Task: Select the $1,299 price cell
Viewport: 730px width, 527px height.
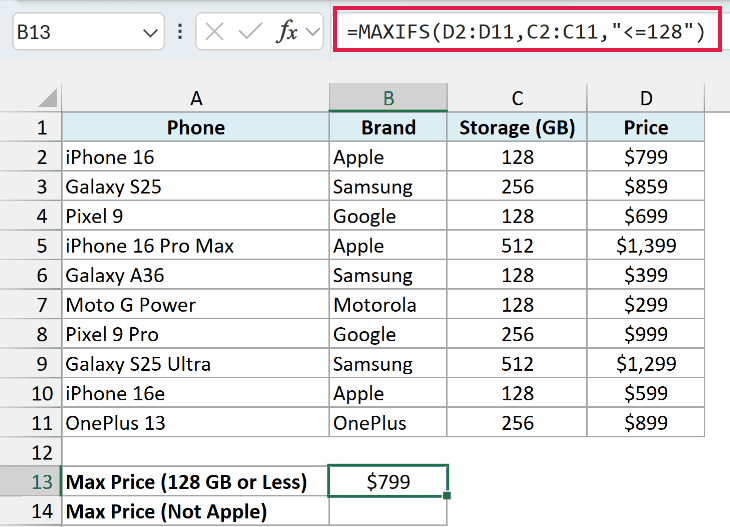Action: pos(646,364)
